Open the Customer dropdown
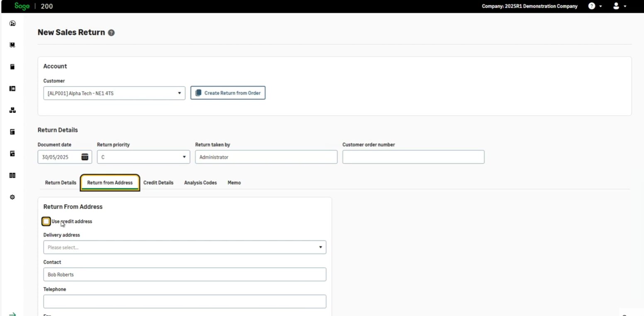 tap(114, 93)
